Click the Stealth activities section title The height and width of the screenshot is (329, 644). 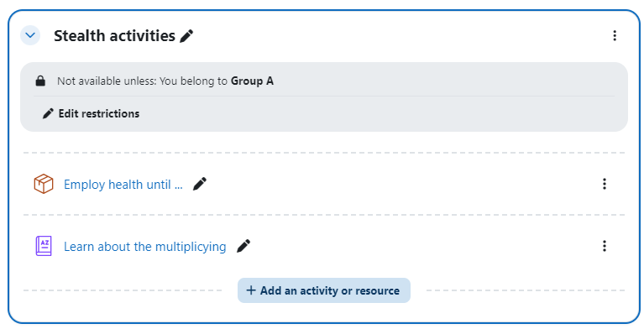(x=114, y=36)
